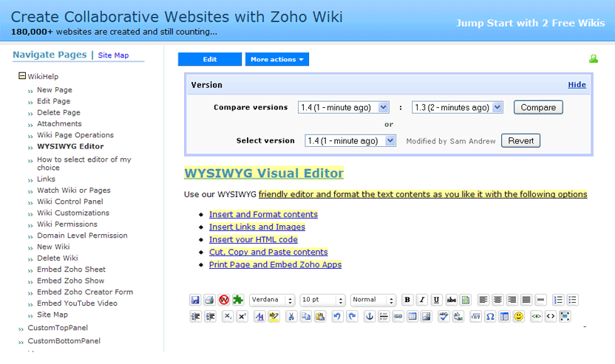This screenshot has width=615, height=364.
Task: Click the Save floppy disk icon
Action: pos(195,300)
